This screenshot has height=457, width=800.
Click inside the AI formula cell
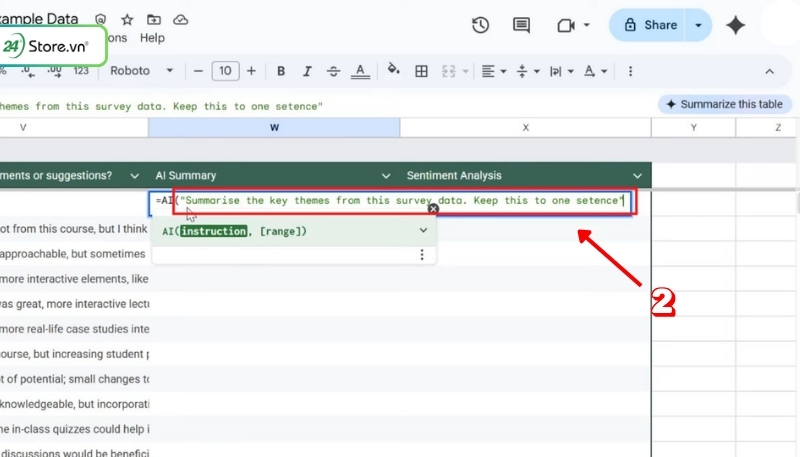point(390,201)
